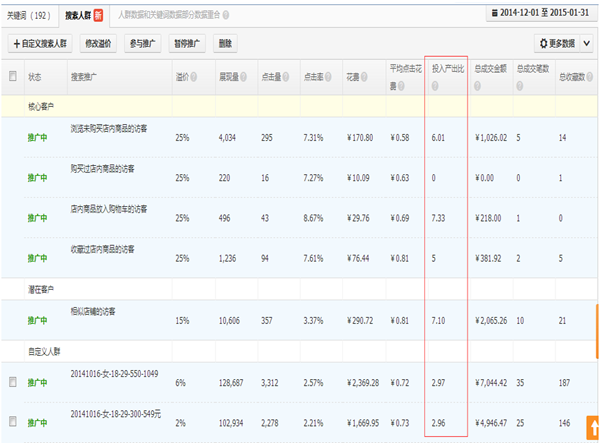Click the spend value ¥1,669.95
Image resolution: width=600 pixels, height=445 pixels.
pos(363,423)
